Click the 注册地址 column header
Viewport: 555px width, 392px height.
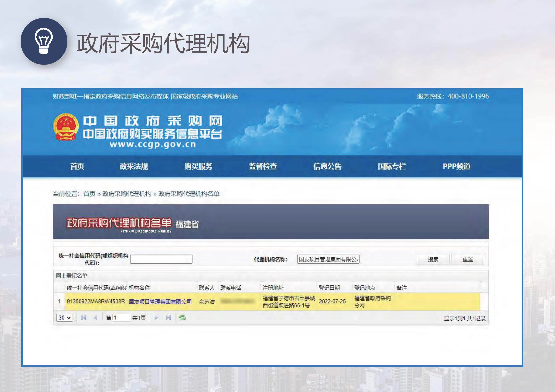[273, 288]
